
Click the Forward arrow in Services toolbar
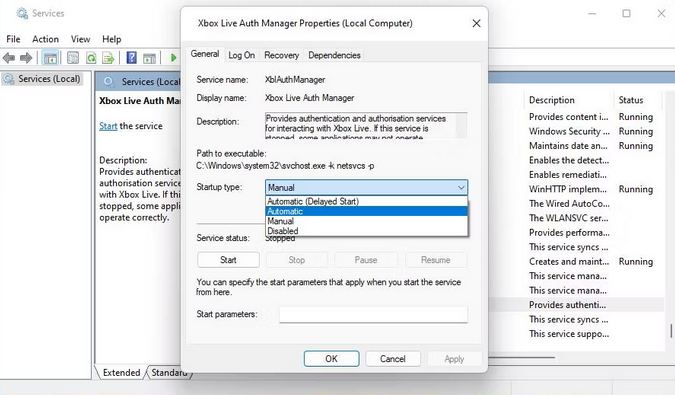[26, 58]
